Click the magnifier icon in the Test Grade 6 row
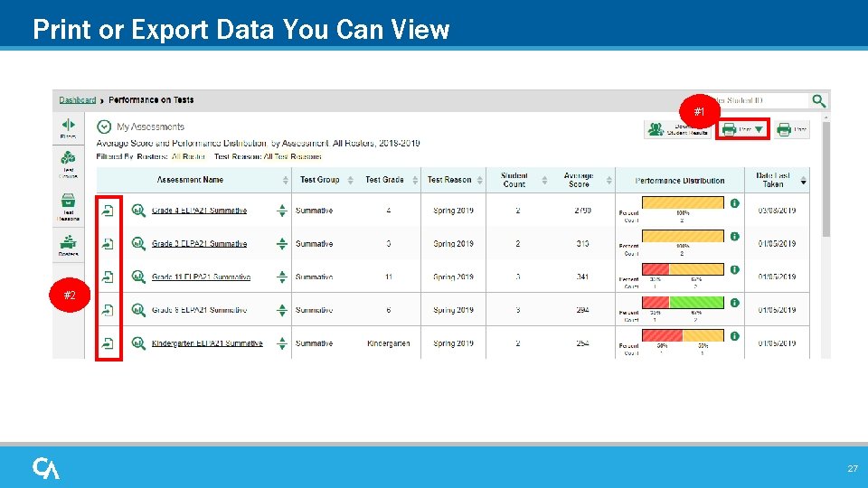 click(138, 310)
